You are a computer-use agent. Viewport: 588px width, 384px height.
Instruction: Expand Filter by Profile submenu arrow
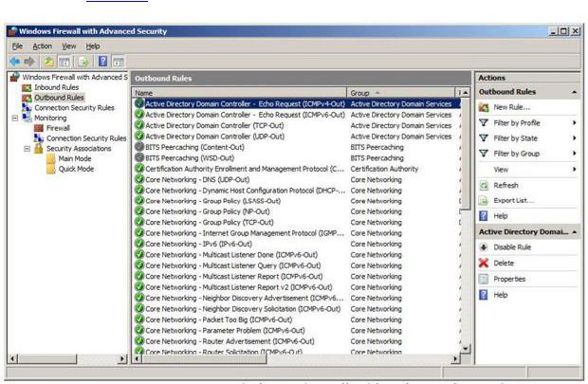click(x=574, y=123)
